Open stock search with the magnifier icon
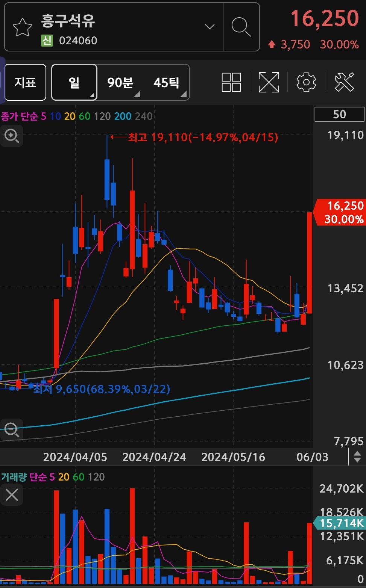The height and width of the screenshot is (588, 366). tap(241, 27)
